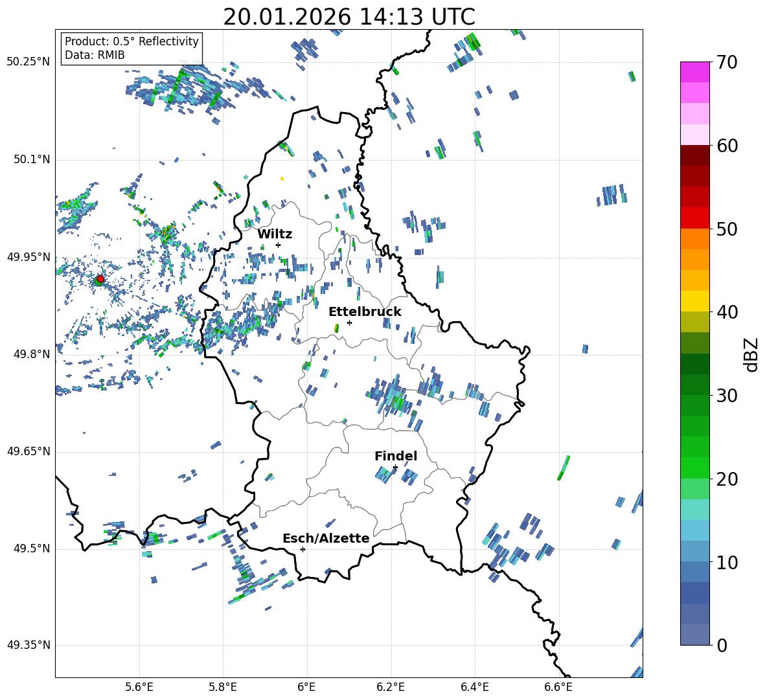Click the Product: 0.5° Reflectivity text

132,41
